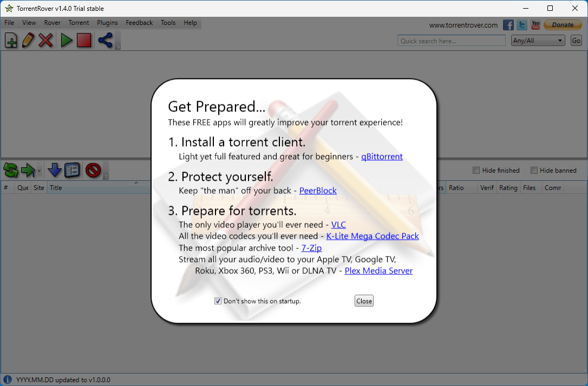Viewport: 588px width, 386px height.
Task: Open the Any/All category dropdown
Action: [x=538, y=41]
